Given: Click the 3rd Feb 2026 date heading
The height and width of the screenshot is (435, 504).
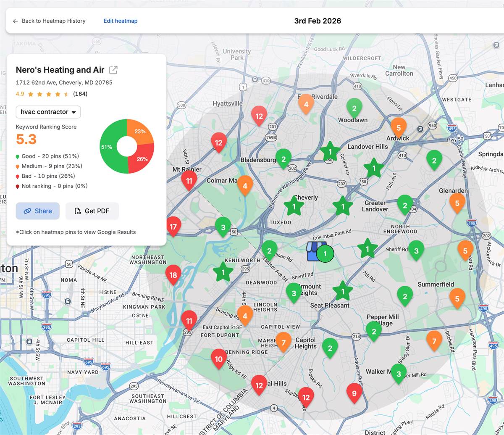Looking at the screenshot, I should click(318, 21).
